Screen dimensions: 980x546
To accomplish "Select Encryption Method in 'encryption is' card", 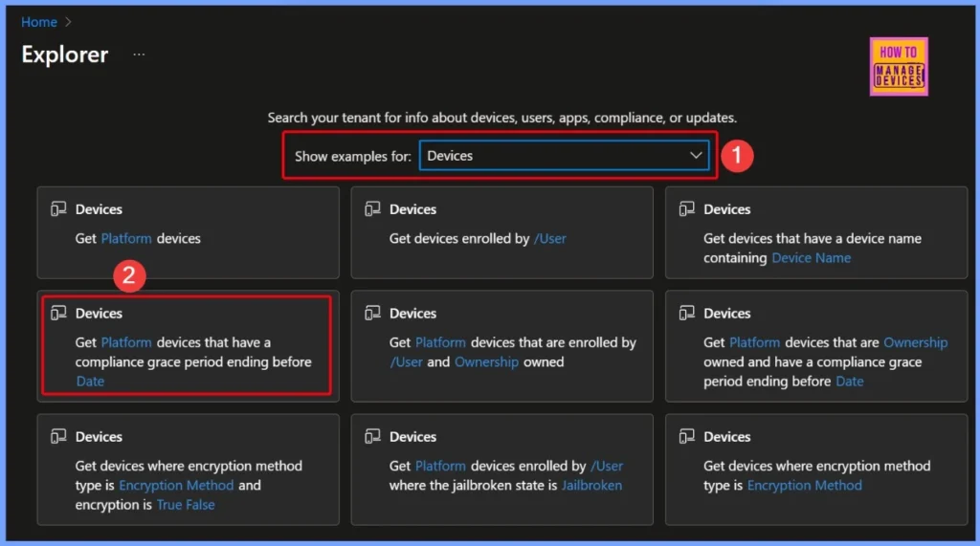I will 176,485.
